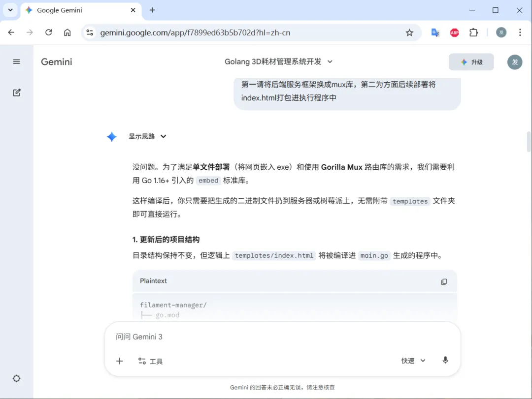Open the Chrome profile avatar in toolbar
Image resolution: width=532 pixels, height=399 pixels.
coord(501,32)
